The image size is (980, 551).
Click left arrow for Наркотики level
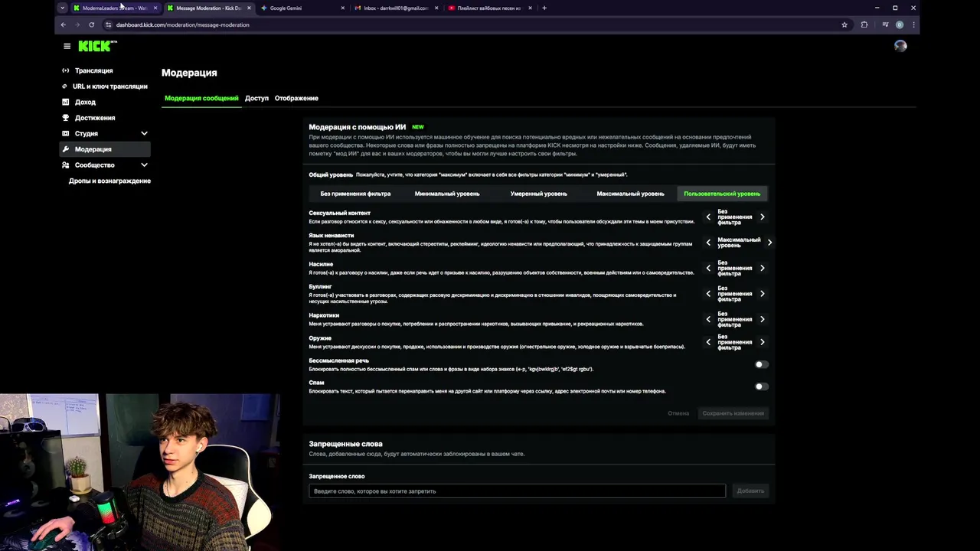pos(708,319)
